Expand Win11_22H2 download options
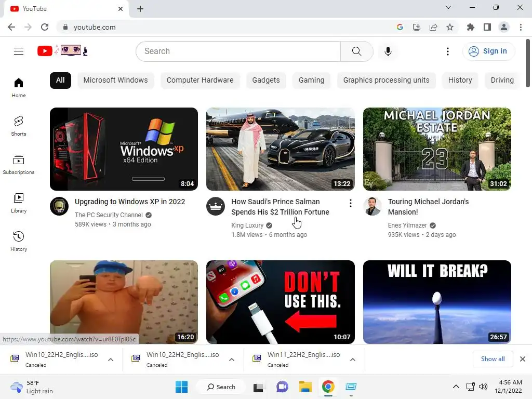 tap(353, 360)
